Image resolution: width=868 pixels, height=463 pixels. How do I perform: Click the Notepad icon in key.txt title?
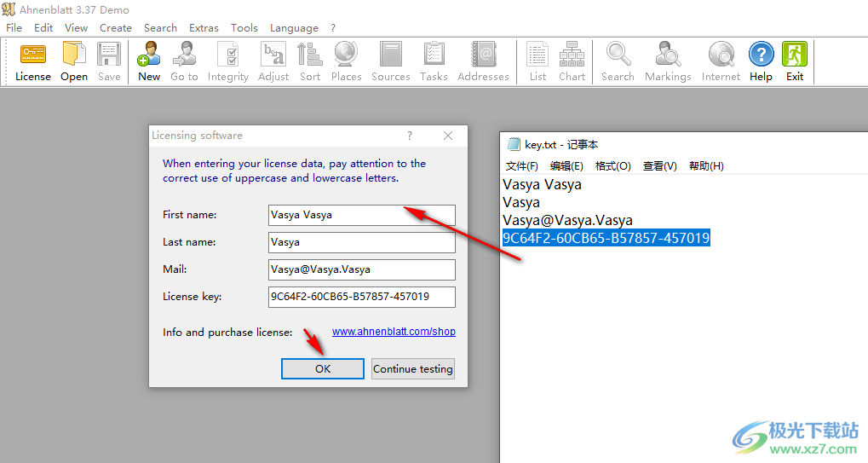pyautogui.click(x=514, y=145)
